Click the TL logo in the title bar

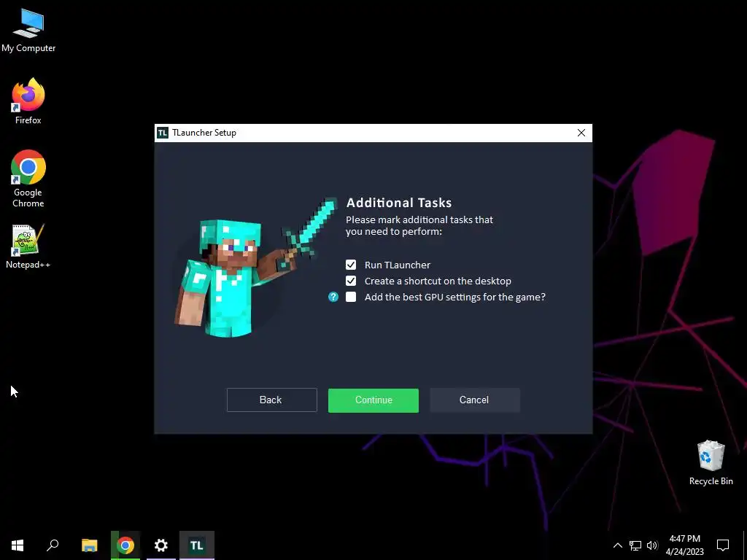click(x=163, y=133)
